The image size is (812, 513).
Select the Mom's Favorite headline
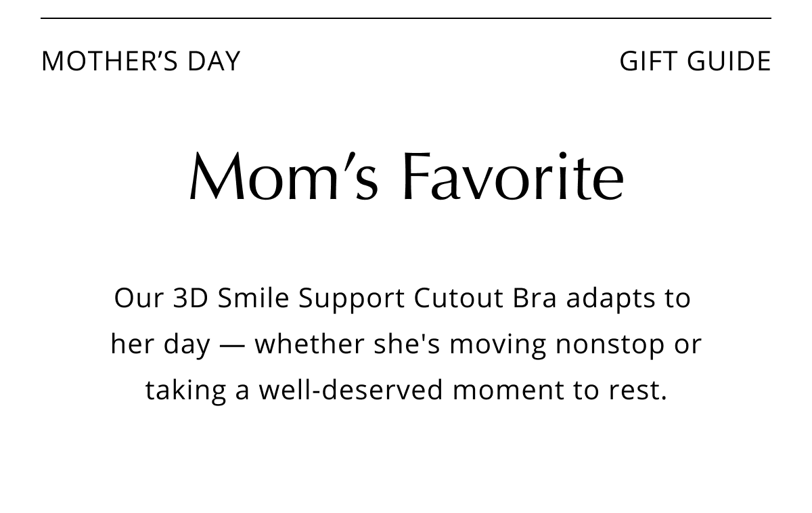(406, 176)
